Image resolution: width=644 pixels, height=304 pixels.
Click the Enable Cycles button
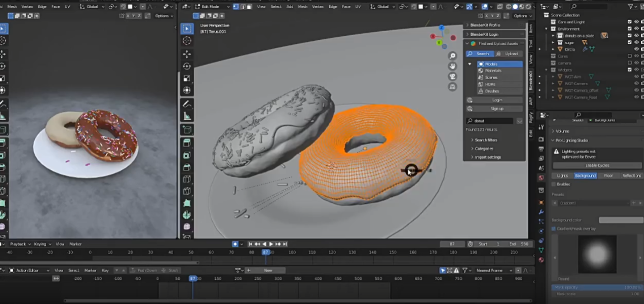(597, 165)
